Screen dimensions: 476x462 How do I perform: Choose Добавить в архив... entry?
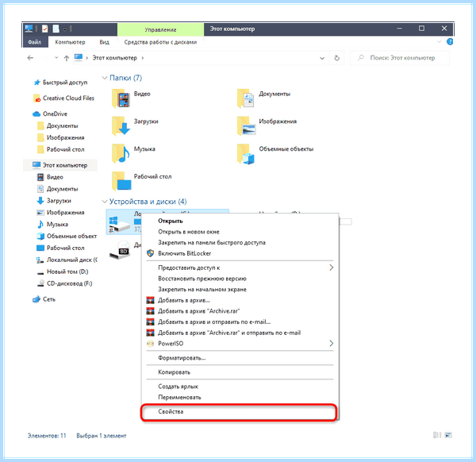[x=240, y=300]
